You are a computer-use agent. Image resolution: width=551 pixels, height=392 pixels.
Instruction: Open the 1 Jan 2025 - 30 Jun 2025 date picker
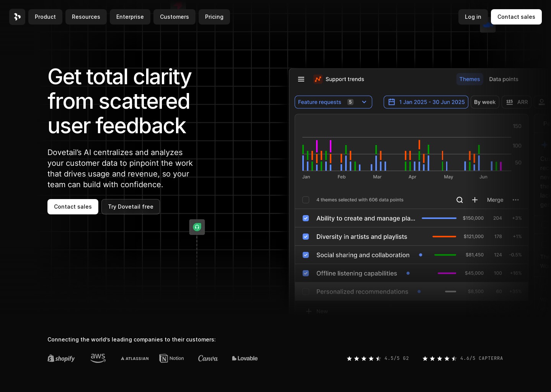coord(426,102)
